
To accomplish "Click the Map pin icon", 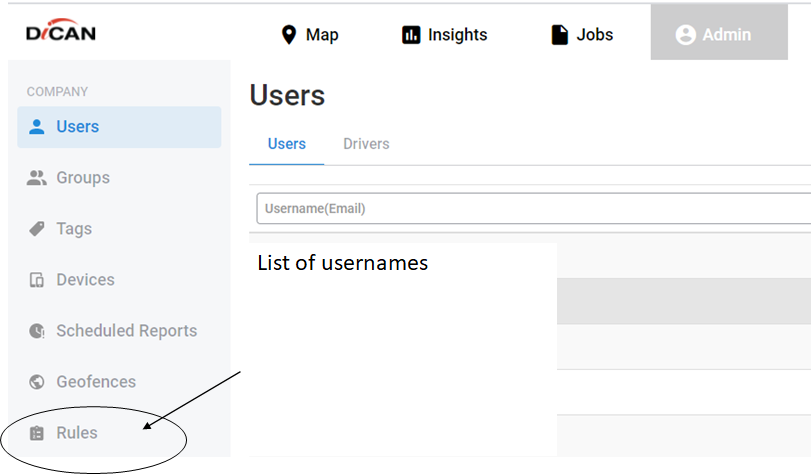I will (x=289, y=35).
